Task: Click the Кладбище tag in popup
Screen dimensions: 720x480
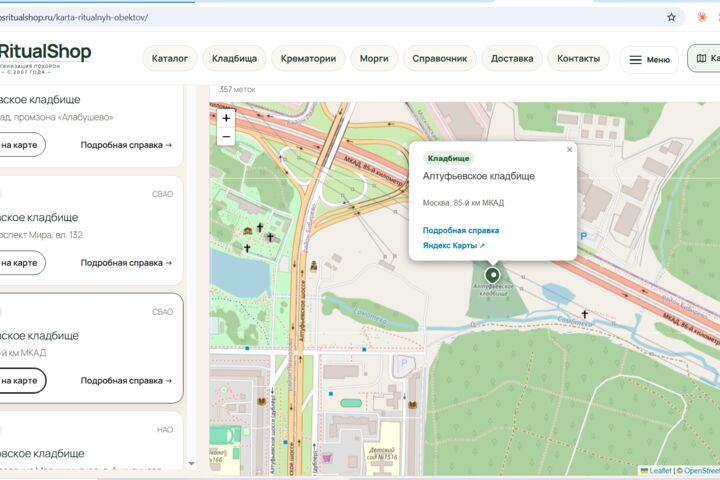Action: pos(448,158)
